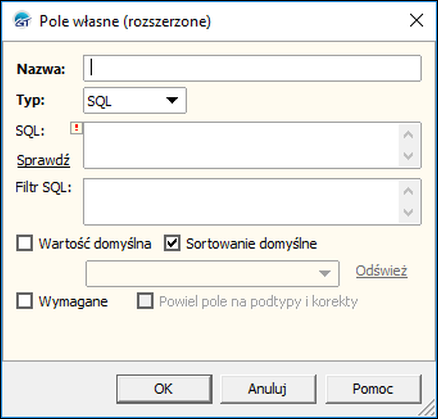Screen dimensions: 438x419
Task: Click the Sprawdź link
Action: [x=43, y=160]
